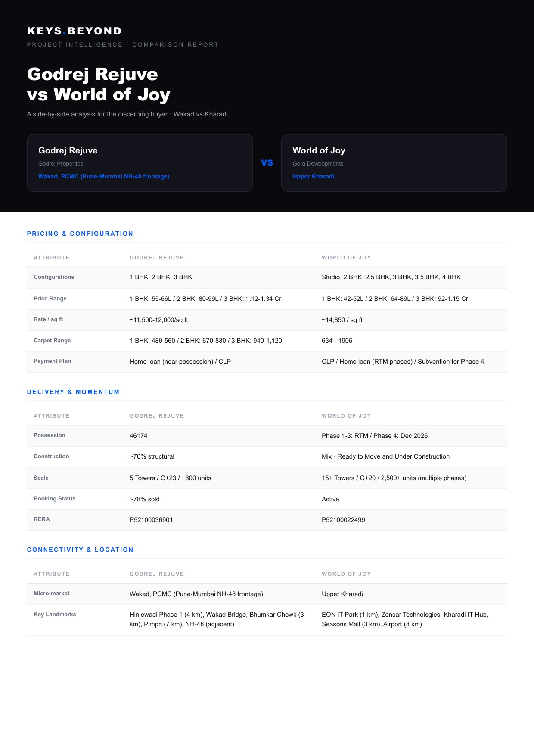534x756 pixels.
Task: Select the '~11,500-12,000/sq ft' rate value
Action: point(159,320)
